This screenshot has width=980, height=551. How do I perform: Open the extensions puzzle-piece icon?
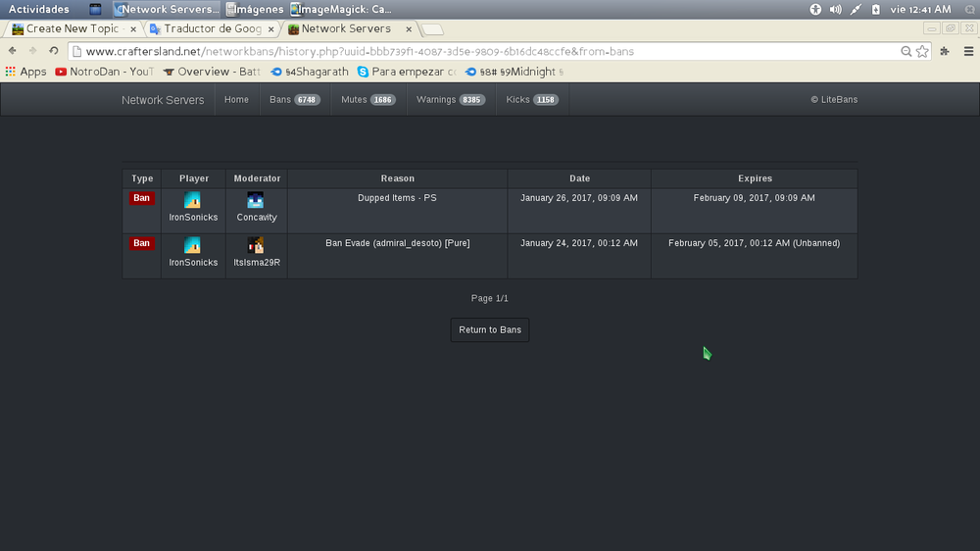click(945, 51)
